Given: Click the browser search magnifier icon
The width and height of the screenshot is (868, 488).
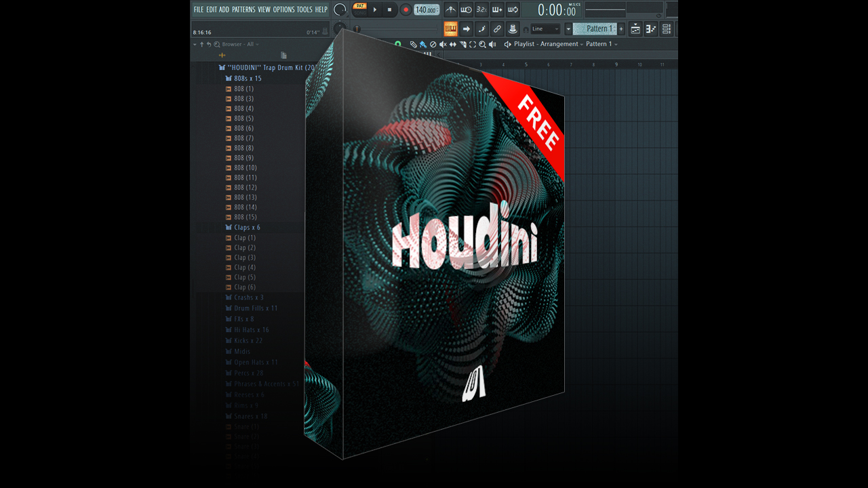Looking at the screenshot, I should [216, 44].
